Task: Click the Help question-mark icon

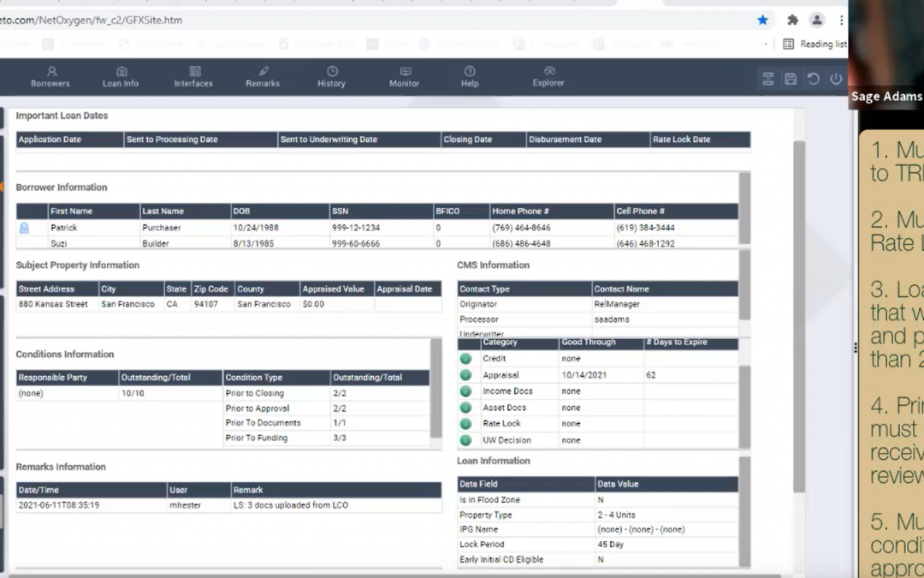Action: 470,71
